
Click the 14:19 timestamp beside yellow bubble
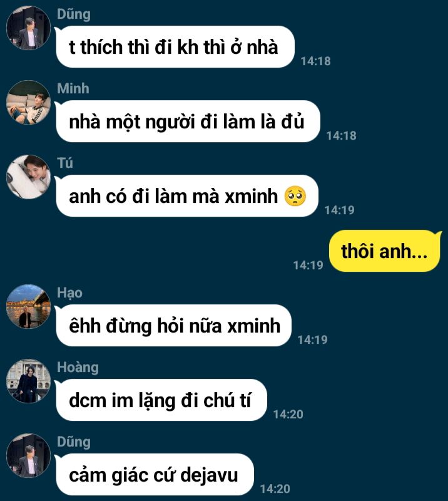click(x=308, y=265)
